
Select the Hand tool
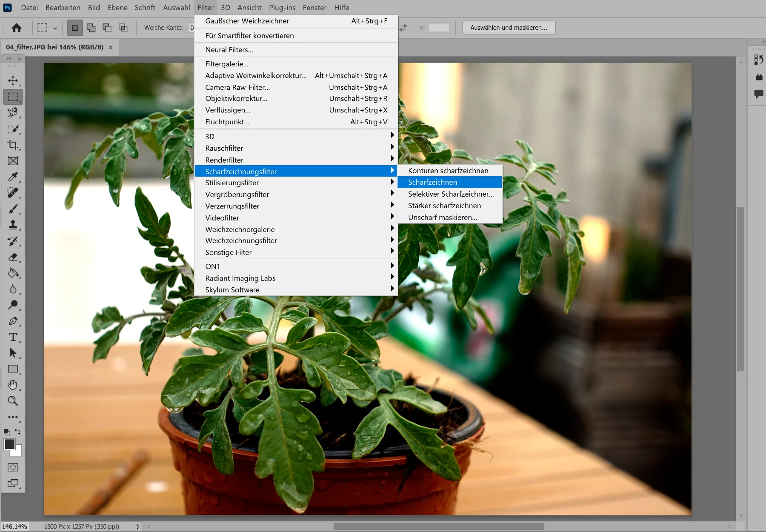[x=13, y=385]
